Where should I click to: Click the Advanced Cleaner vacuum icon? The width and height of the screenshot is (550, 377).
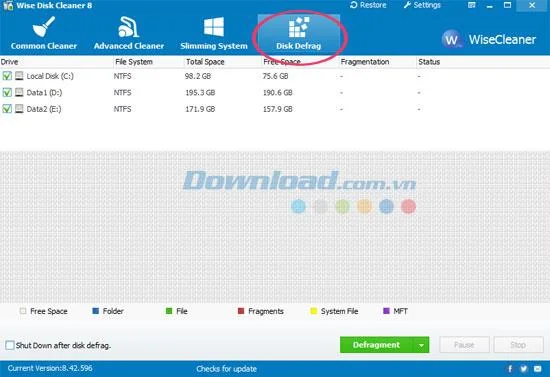[x=129, y=27]
